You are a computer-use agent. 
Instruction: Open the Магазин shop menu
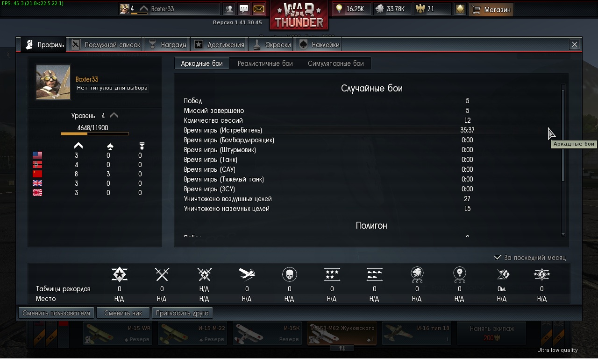(x=491, y=9)
